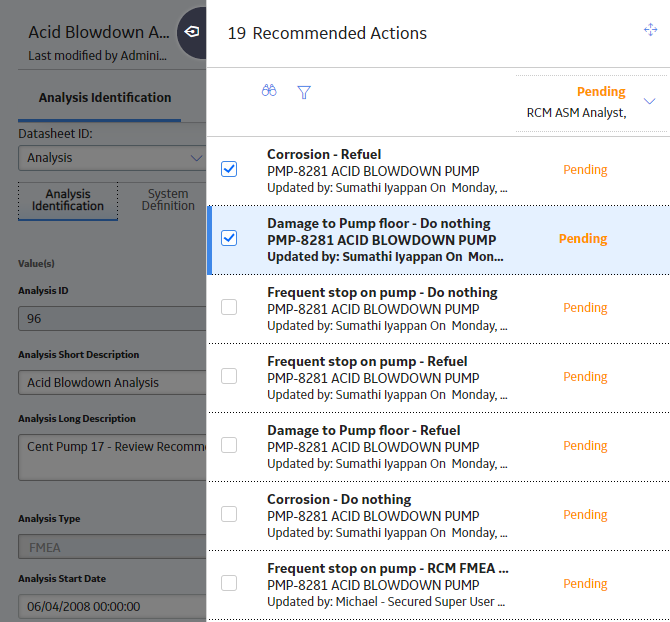Click the Analysis Short Description field
The image size is (670, 622).
[x=112, y=382]
